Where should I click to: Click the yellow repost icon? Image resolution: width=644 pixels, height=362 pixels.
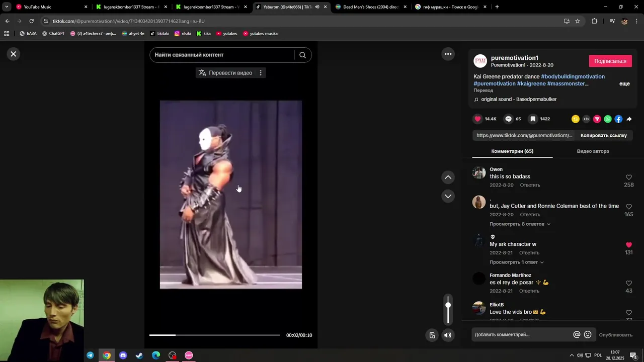576,119
